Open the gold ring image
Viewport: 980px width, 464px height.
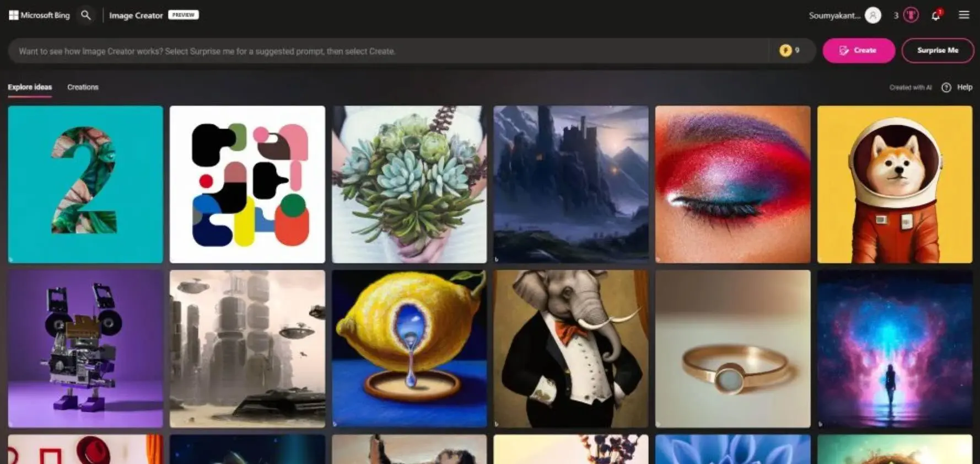[x=733, y=349]
